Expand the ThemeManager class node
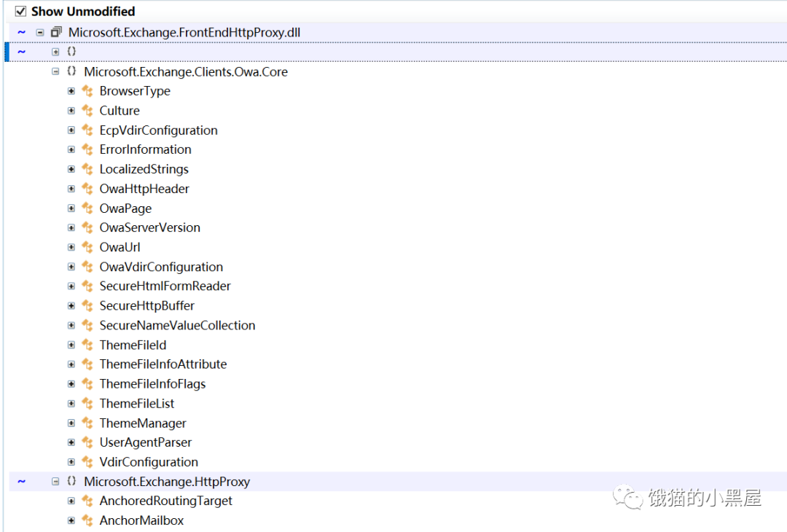The width and height of the screenshot is (787, 532). tap(71, 423)
